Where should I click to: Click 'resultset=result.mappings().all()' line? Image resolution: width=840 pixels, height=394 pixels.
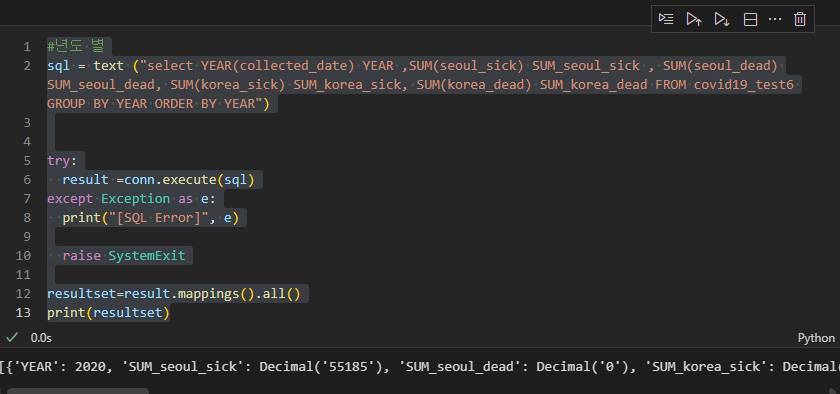(x=174, y=294)
